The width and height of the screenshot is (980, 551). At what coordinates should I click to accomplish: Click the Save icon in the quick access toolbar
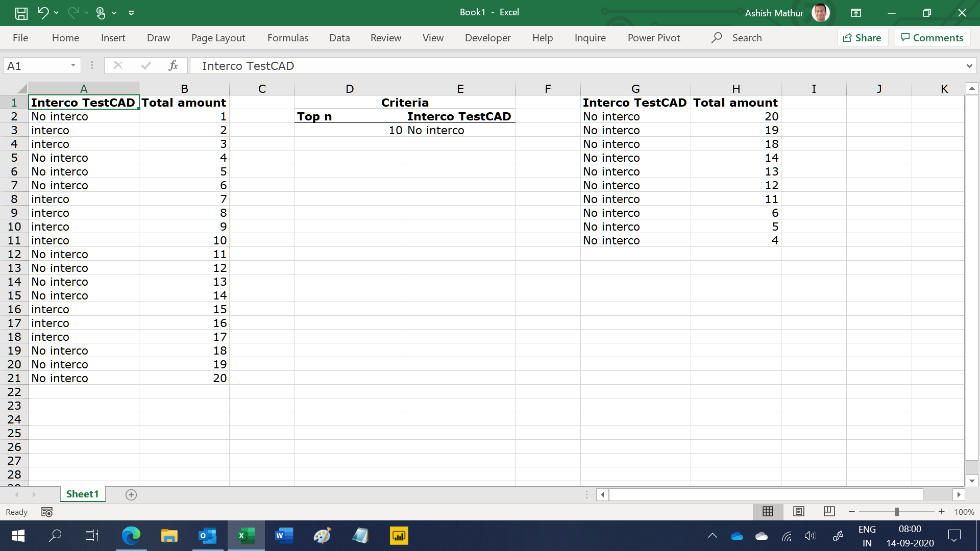tap(21, 13)
